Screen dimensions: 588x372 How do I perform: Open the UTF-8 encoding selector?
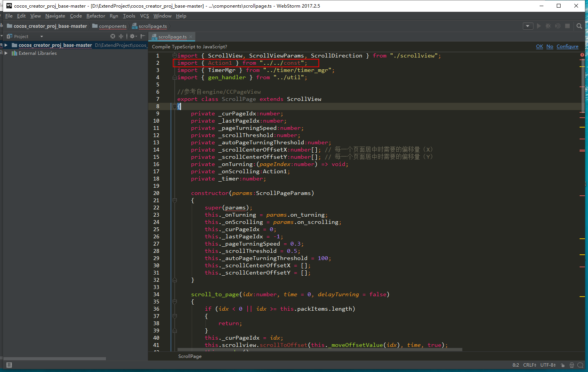(548, 365)
